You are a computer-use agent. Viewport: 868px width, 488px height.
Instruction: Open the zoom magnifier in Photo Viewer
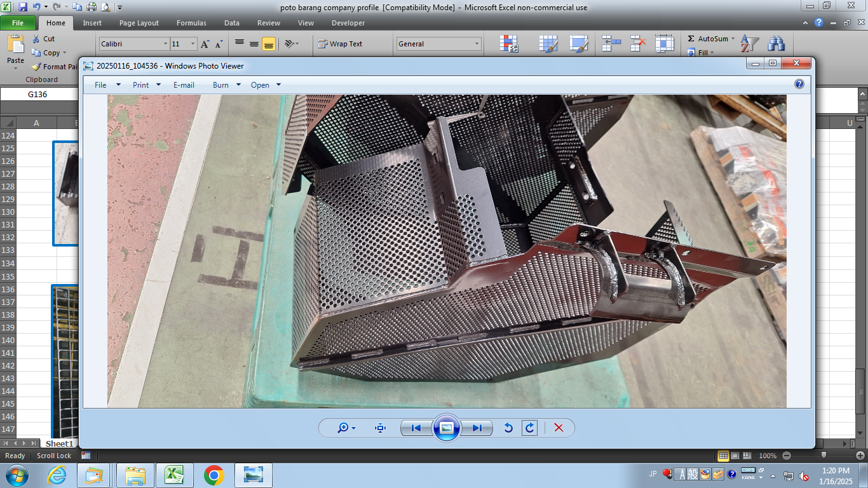346,428
